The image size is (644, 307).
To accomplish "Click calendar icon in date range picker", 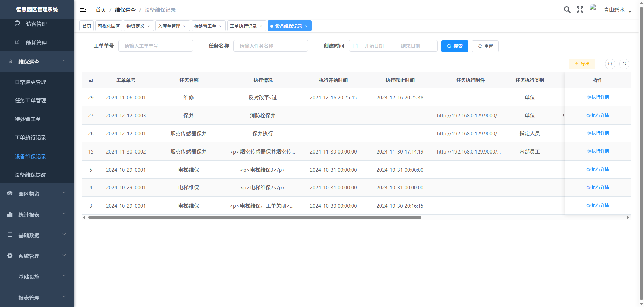I will pos(355,46).
